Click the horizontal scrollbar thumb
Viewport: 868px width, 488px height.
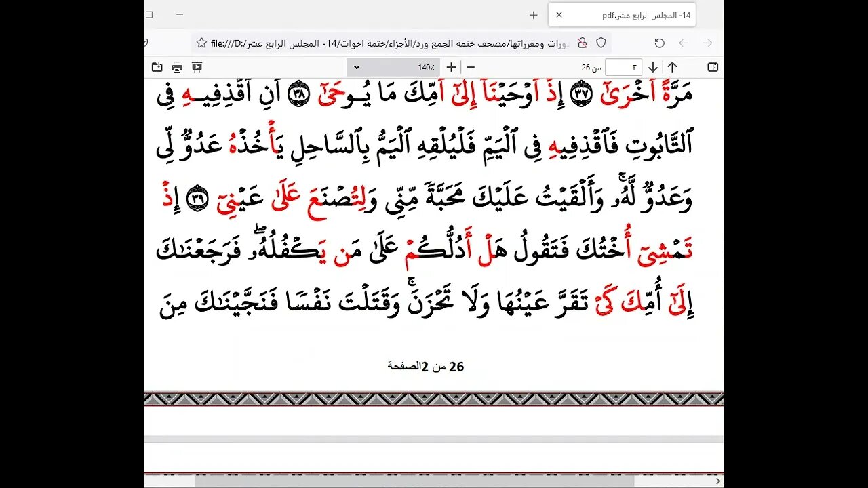[x=415, y=481]
